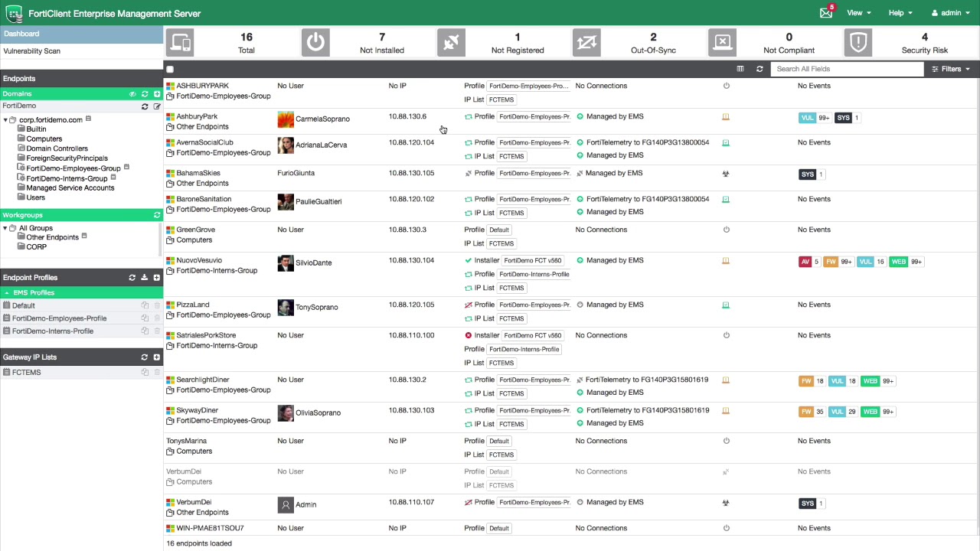Screen dimensions: 980x551
Task: Refresh the Domains section
Action: [144, 94]
